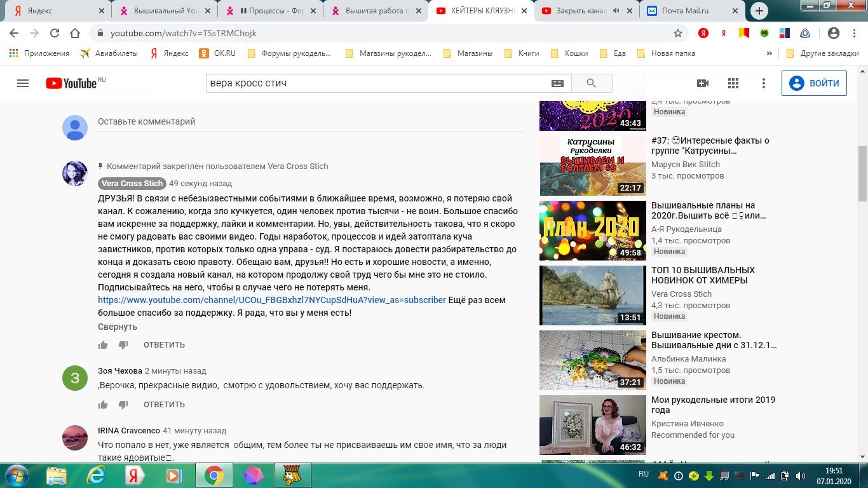
Task: Dislike the pinned Vera Cross Stich comment
Action: pyautogui.click(x=123, y=345)
